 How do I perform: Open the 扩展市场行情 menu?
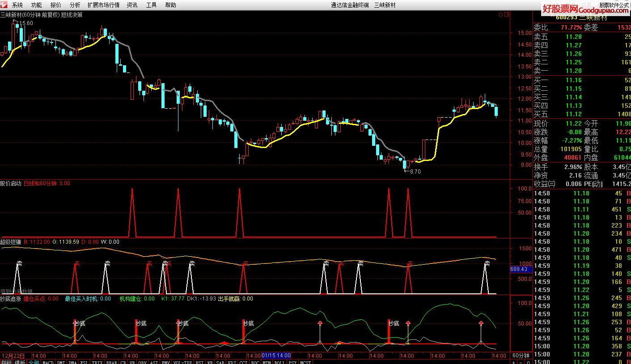point(104,5)
